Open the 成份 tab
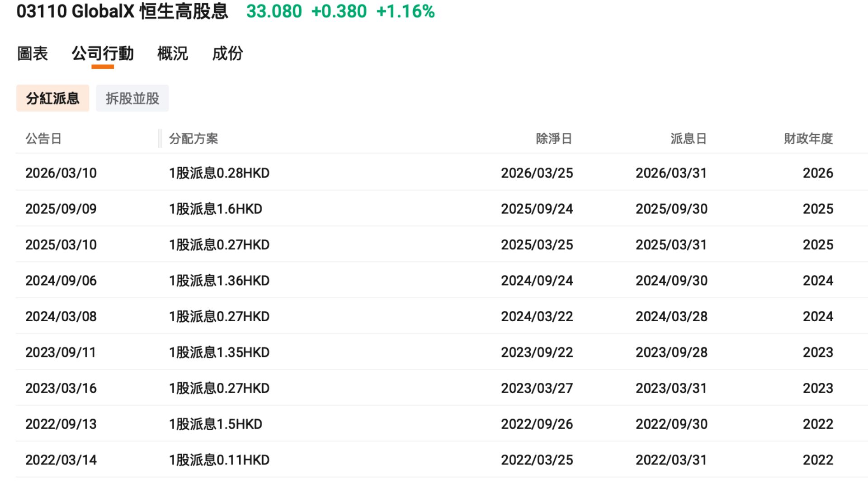 [227, 54]
